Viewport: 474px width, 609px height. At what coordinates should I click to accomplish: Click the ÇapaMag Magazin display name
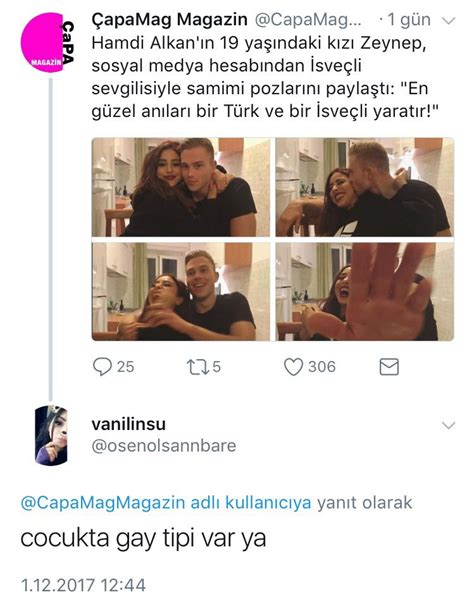click(169, 20)
